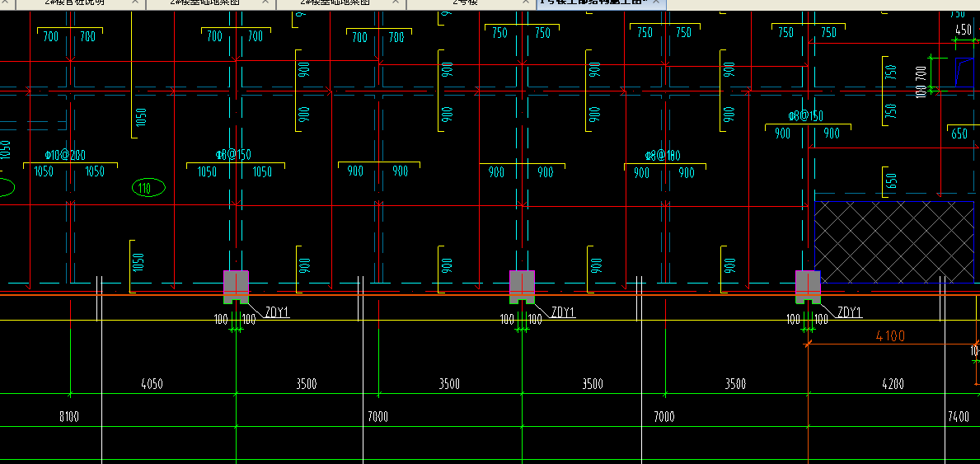Switch to the 2号楼 drawing tab
The width and height of the screenshot is (980, 464).
pyautogui.click(x=464, y=2)
